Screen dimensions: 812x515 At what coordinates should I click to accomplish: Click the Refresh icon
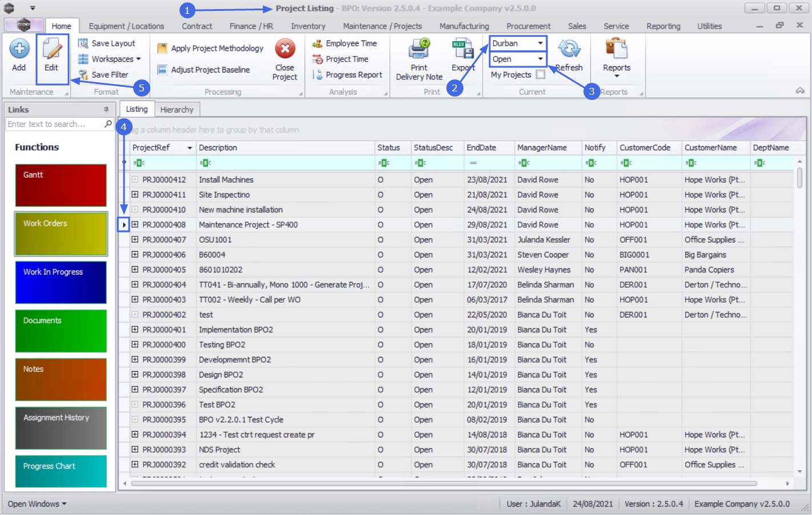click(569, 49)
